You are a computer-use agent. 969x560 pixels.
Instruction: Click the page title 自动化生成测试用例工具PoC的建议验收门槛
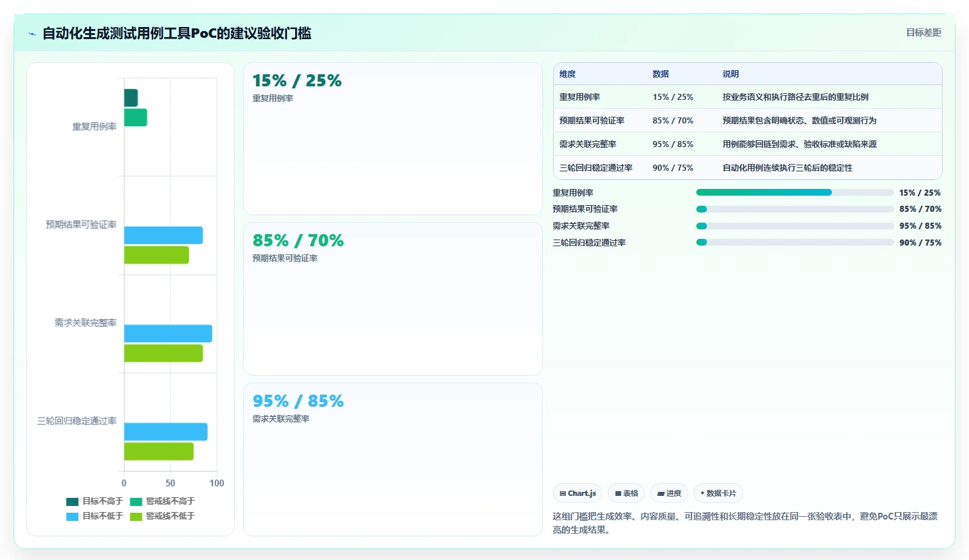point(177,33)
